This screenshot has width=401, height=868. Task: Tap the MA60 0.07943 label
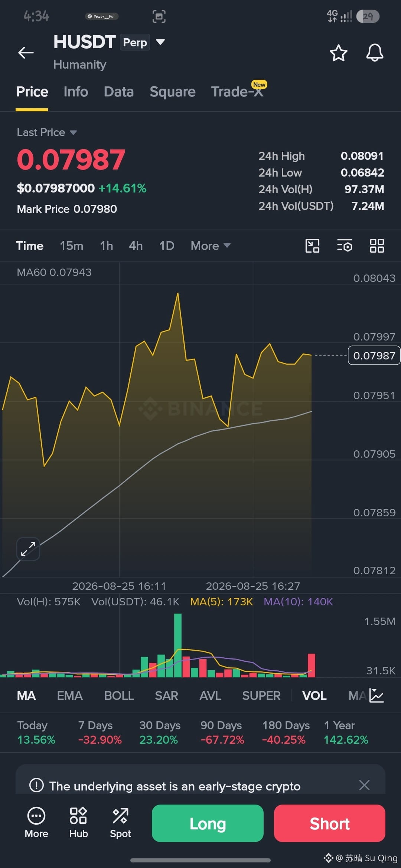[x=54, y=272]
